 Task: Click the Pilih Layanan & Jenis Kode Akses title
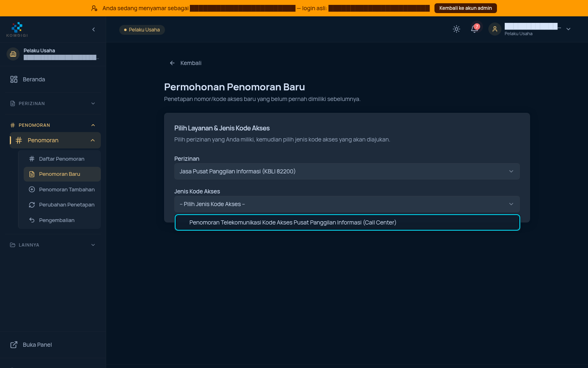[222, 128]
